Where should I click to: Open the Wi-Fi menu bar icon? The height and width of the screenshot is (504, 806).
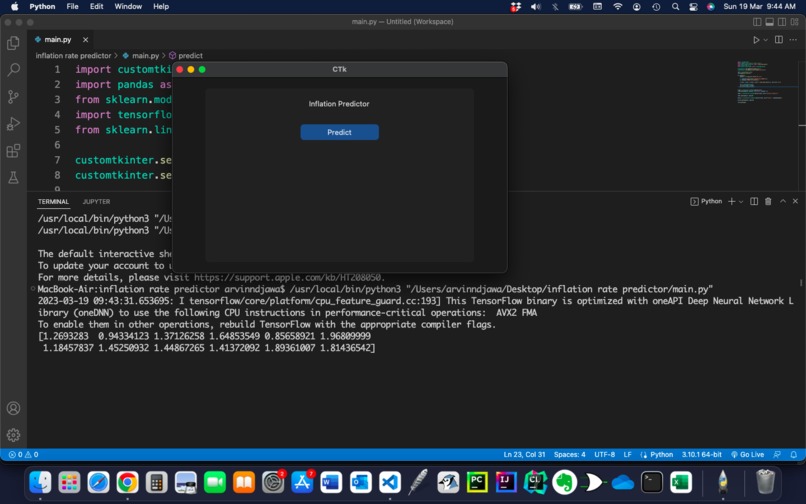tap(617, 7)
